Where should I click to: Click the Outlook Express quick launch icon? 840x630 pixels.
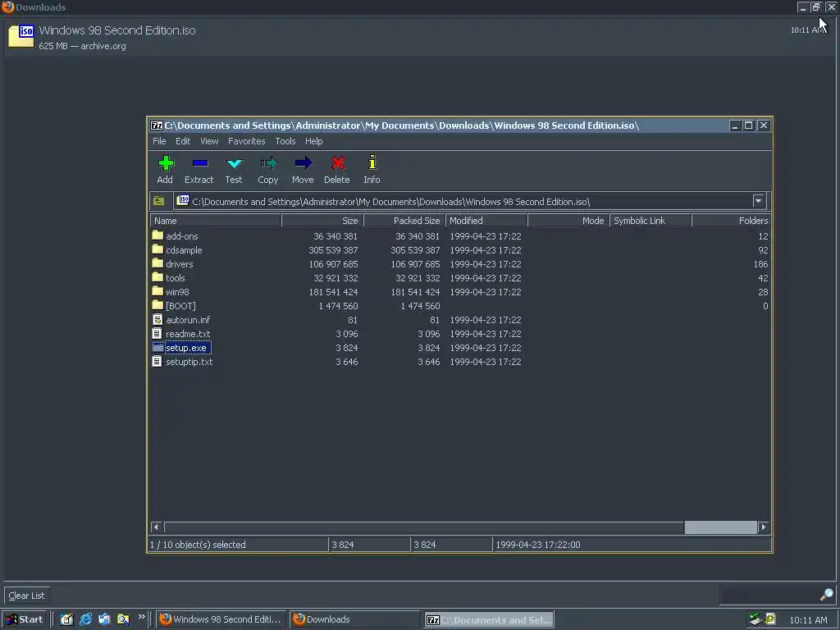[104, 619]
